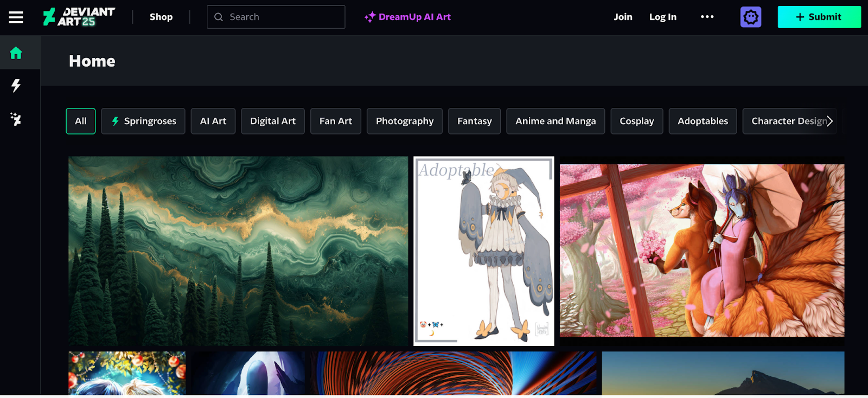Click the Home page heading

[x=92, y=61]
